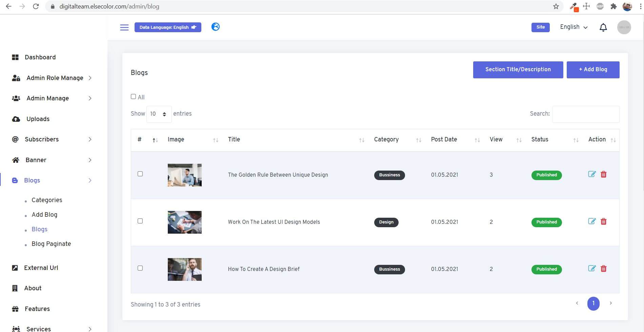Open notifications via the bell icon
The height and width of the screenshot is (332, 644).
point(603,27)
